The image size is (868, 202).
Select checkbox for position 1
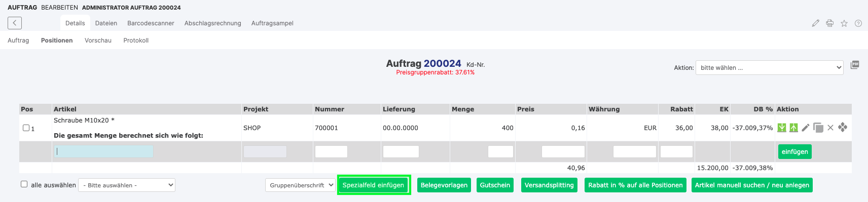(26, 128)
